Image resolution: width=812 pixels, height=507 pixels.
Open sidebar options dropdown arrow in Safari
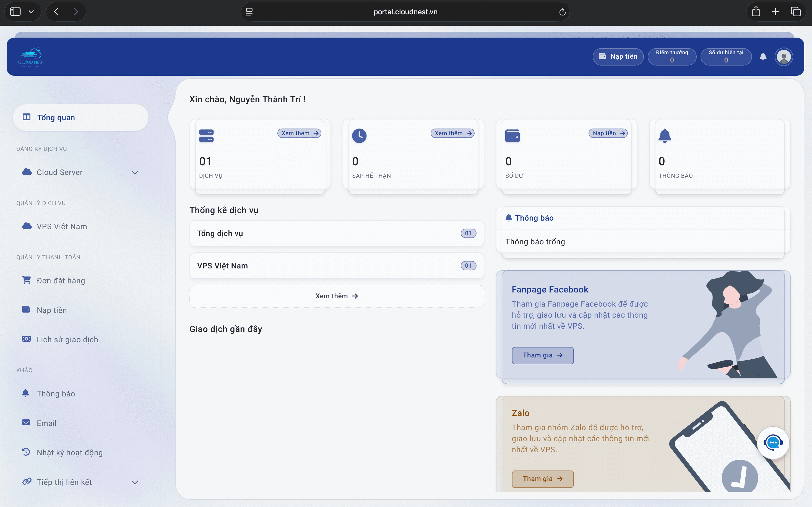pos(31,12)
